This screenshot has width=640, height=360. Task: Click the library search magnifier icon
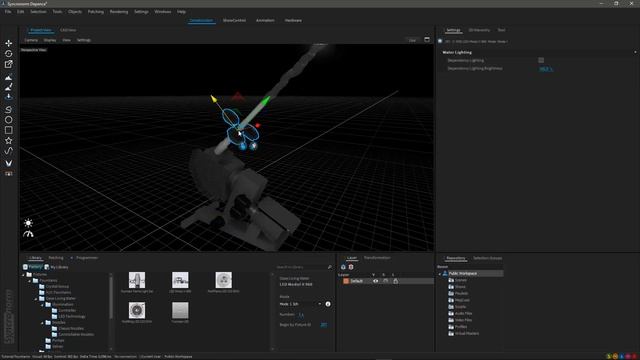330,267
